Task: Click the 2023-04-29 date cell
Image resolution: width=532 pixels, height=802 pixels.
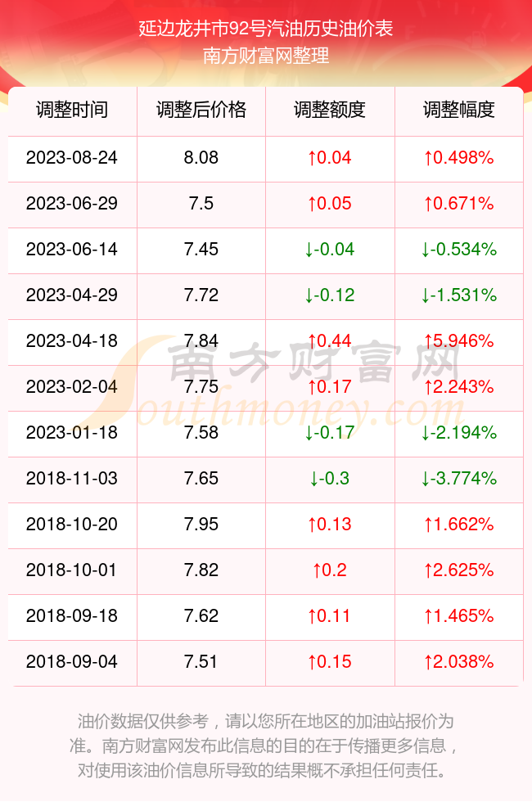Action: click(72, 295)
